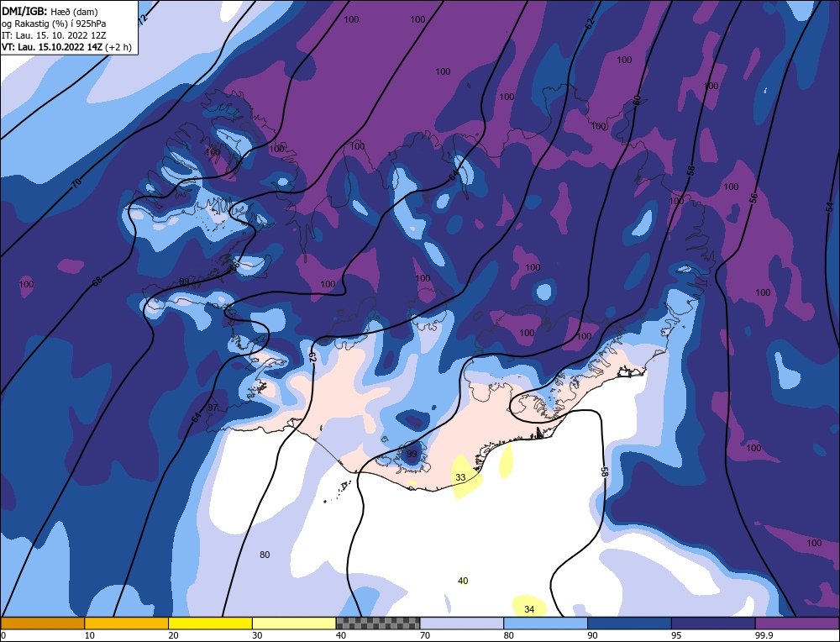Click the '(+2 h)' forecast offset text
The image size is (840, 642).
coord(118,47)
